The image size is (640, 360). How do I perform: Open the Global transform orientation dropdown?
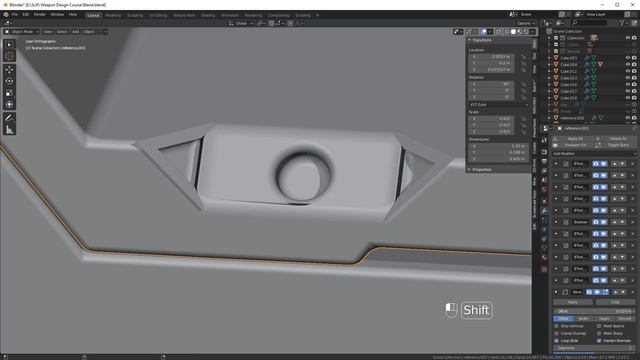241,23
